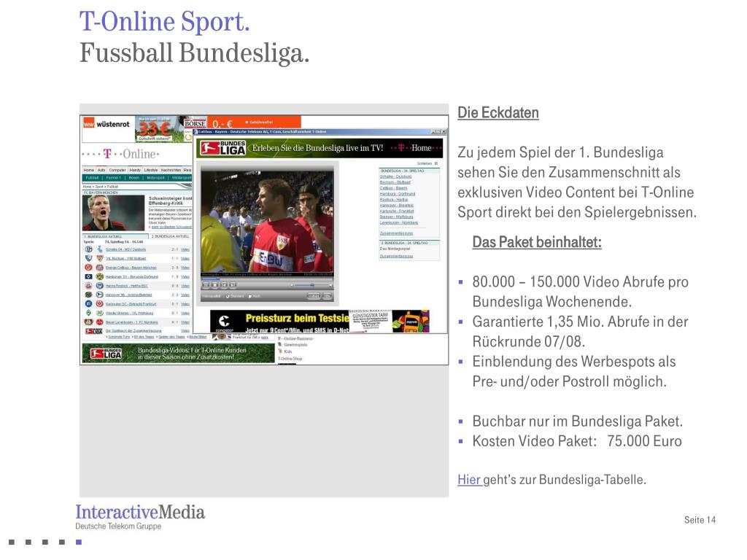Select the Standard video quality radio button
Image resolution: width=747 pixels, height=560 pixels.
(x=228, y=296)
